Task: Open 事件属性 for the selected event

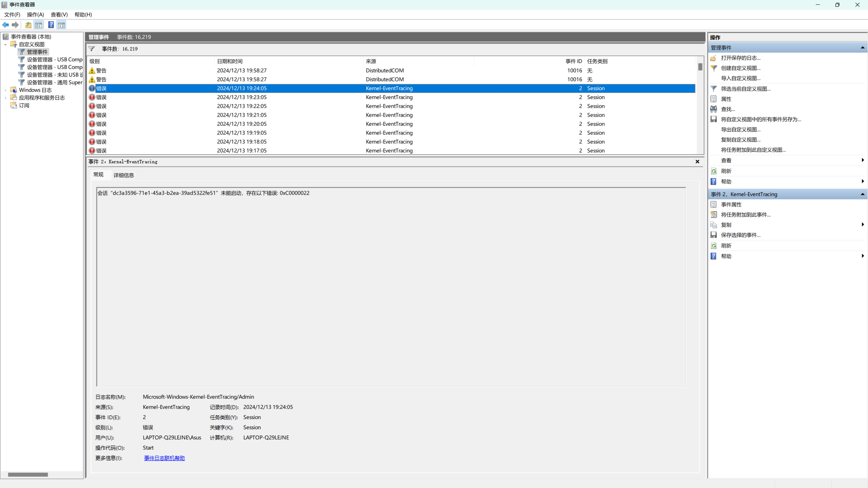Action: click(730, 204)
